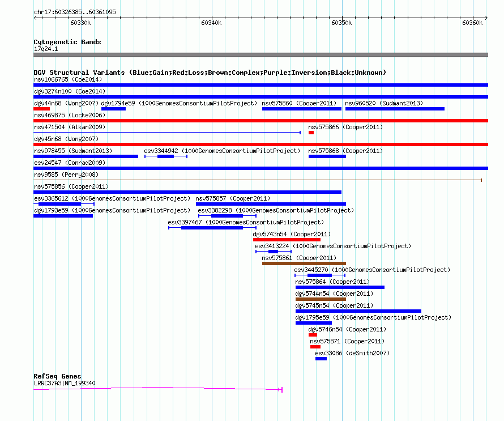The width and height of the screenshot is (504, 421).
Task: Click the chr17:60326385..60361095 coordinates text
Action: point(75,12)
